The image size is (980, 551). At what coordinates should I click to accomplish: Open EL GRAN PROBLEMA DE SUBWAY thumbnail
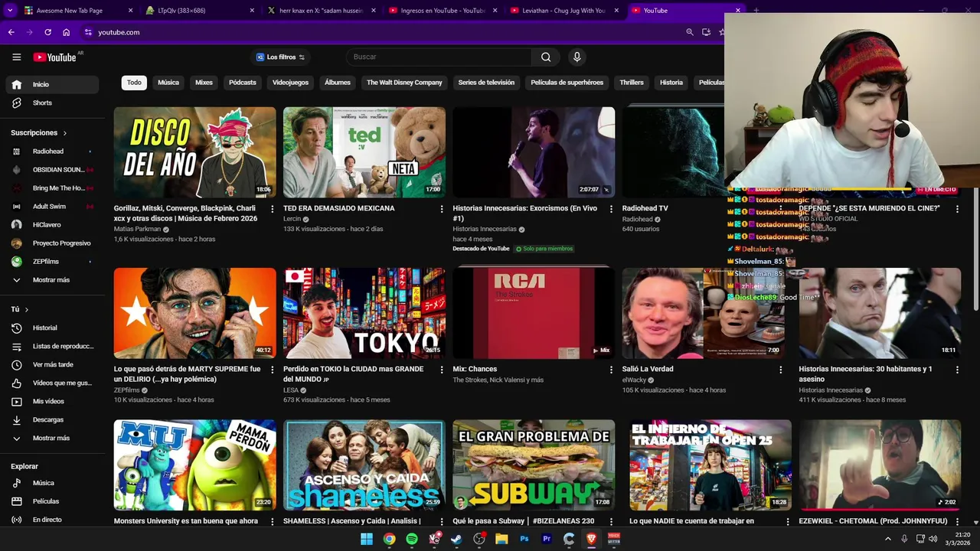(534, 465)
